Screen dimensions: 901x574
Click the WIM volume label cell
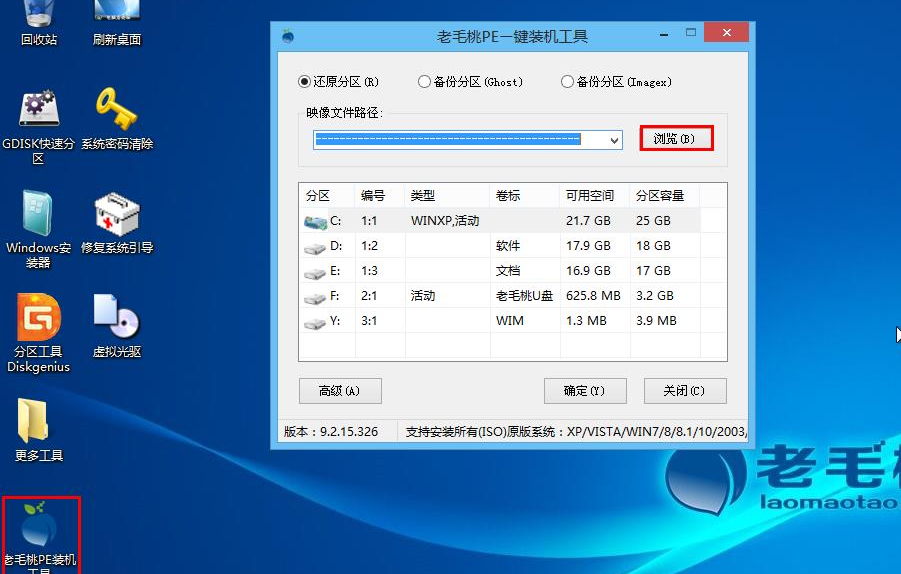pos(510,321)
